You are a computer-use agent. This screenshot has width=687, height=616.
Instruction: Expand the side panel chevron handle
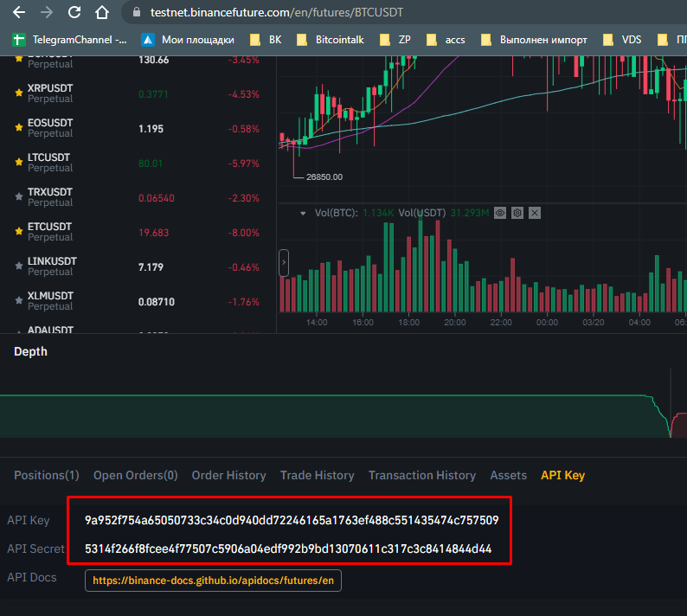(284, 263)
